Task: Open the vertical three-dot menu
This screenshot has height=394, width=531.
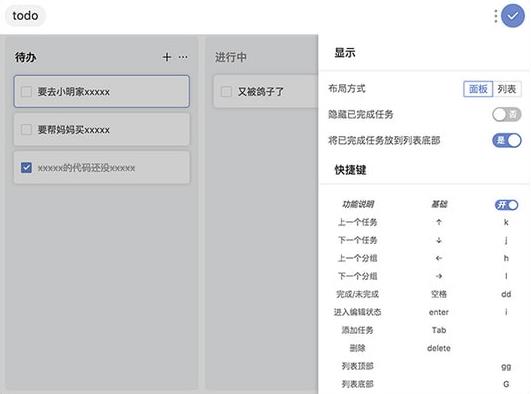Action: coord(495,16)
